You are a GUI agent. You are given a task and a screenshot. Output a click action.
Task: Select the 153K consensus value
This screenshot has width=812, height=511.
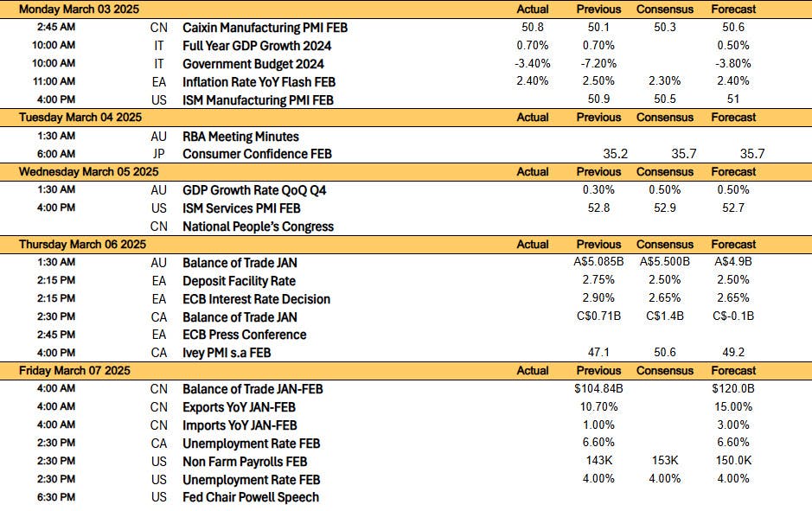tap(665, 460)
